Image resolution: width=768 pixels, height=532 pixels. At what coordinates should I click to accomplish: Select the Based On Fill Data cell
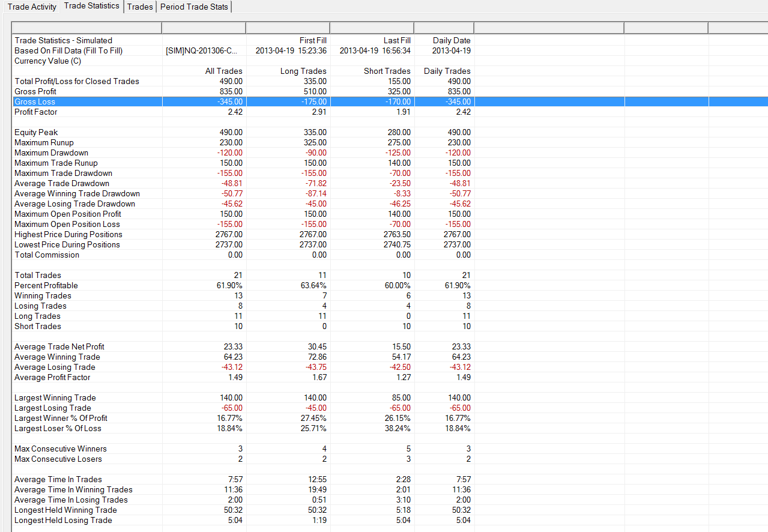68,51
